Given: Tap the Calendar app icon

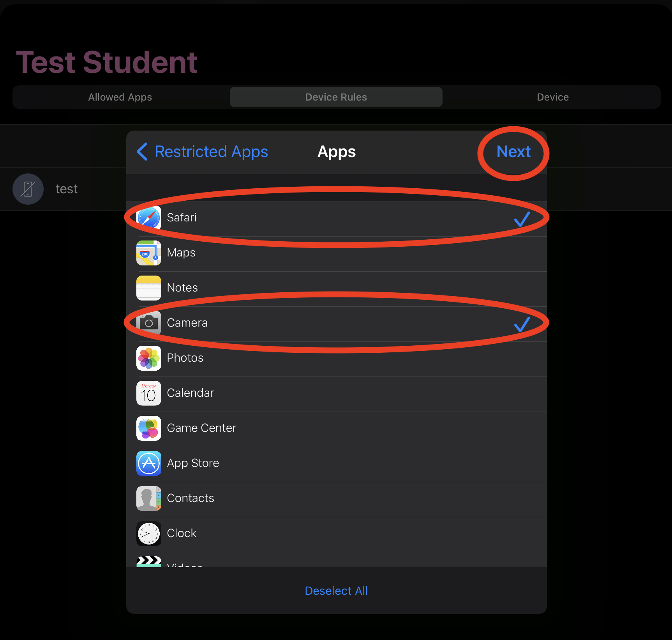Looking at the screenshot, I should coord(149,393).
